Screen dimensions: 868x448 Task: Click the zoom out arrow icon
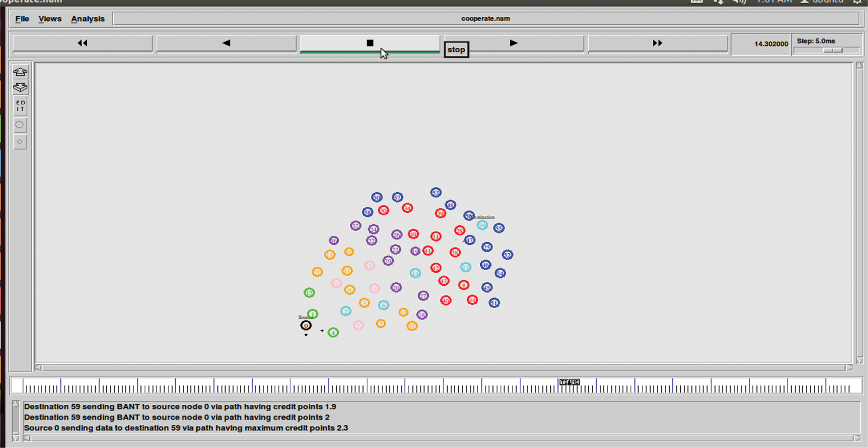20,87
